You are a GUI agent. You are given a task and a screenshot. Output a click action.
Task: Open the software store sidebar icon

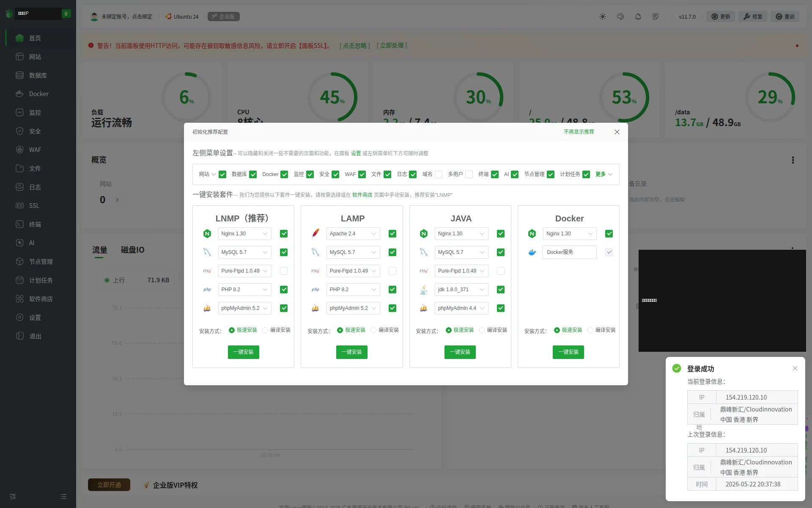(x=19, y=298)
